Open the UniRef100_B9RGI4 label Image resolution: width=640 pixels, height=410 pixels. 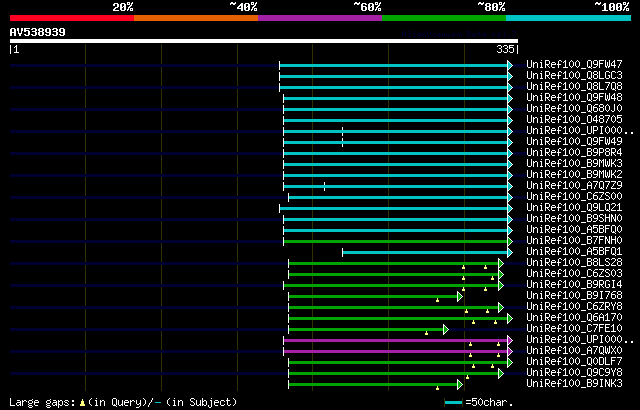(574, 285)
